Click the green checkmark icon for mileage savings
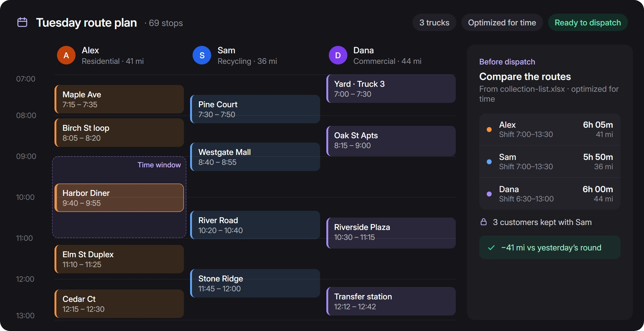The width and height of the screenshot is (644, 331). (491, 248)
